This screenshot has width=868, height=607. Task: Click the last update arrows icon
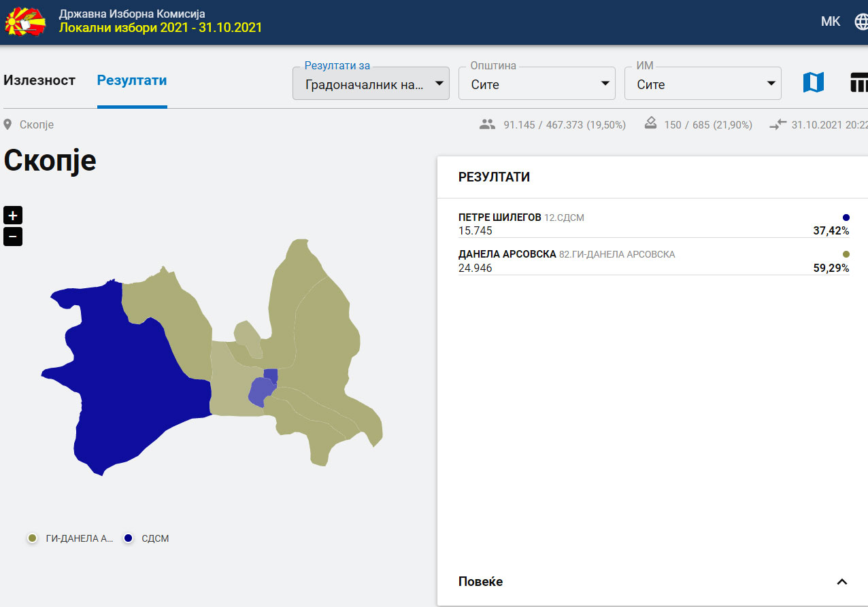click(x=778, y=124)
